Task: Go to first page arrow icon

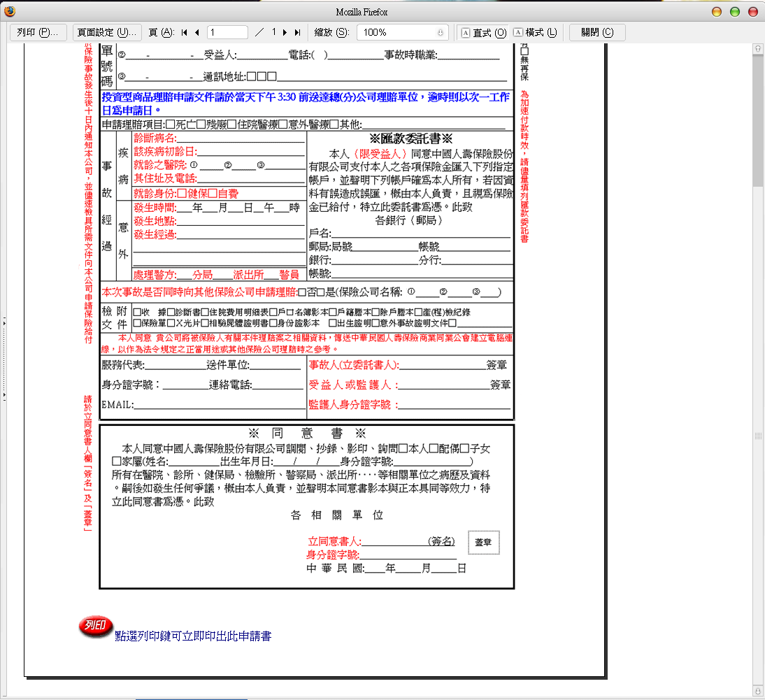Action: (x=185, y=32)
